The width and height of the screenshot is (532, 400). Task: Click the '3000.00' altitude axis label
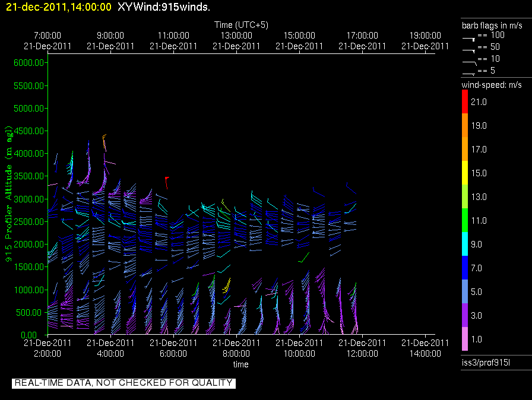pyautogui.click(x=29, y=199)
